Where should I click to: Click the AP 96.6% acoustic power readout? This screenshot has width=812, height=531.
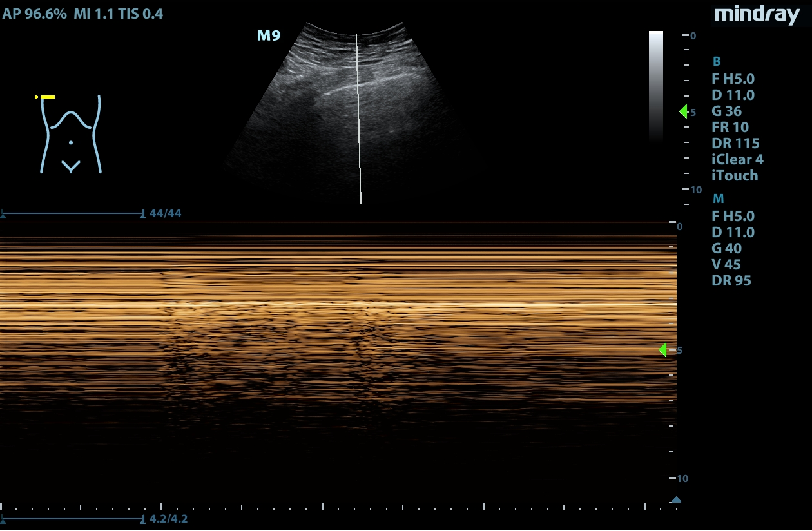[35, 14]
